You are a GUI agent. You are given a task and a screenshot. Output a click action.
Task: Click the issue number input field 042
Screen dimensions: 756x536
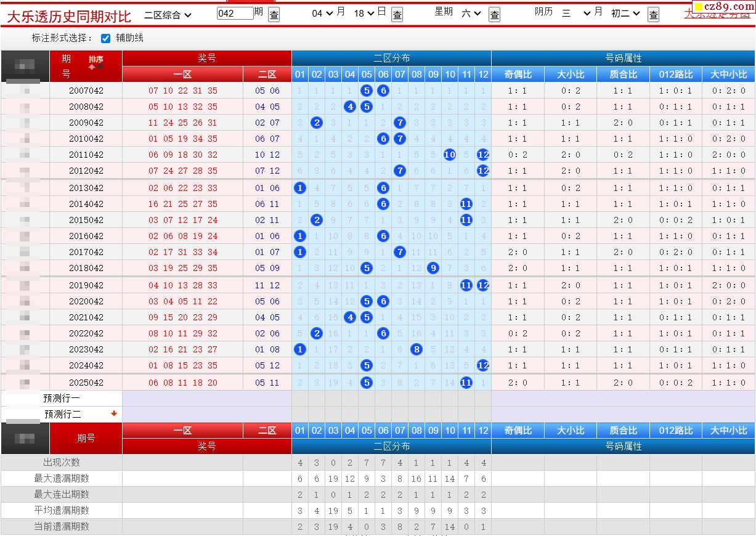[x=235, y=13]
